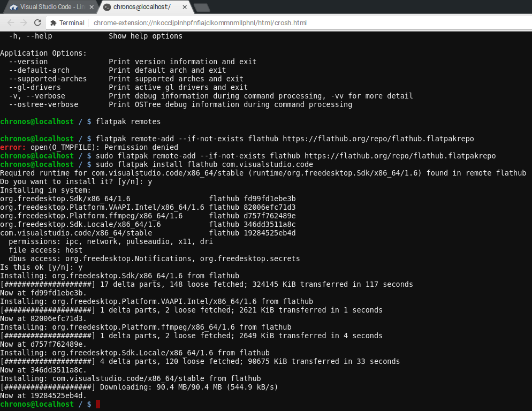532x411 pixels.
Task: Click the forward navigation arrow
Action: point(23,22)
